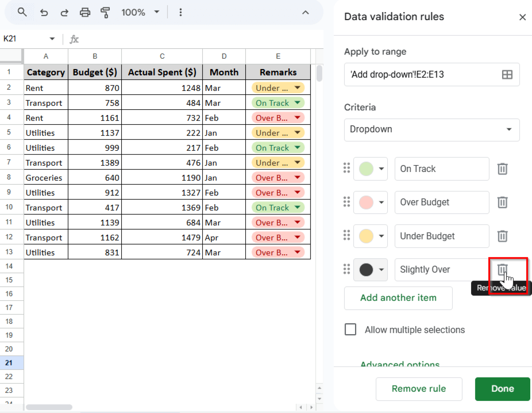532x413 pixels.
Task: Open the green color swatch for On Track
Action: 370,169
